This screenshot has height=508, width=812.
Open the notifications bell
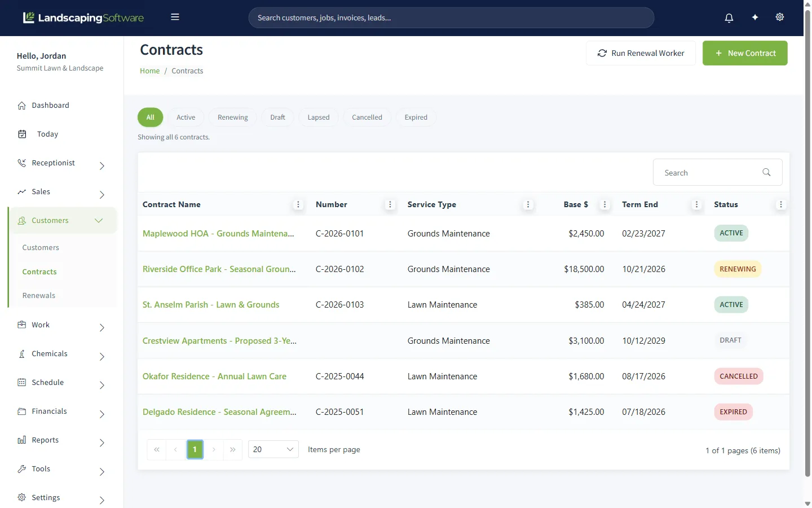(x=729, y=17)
